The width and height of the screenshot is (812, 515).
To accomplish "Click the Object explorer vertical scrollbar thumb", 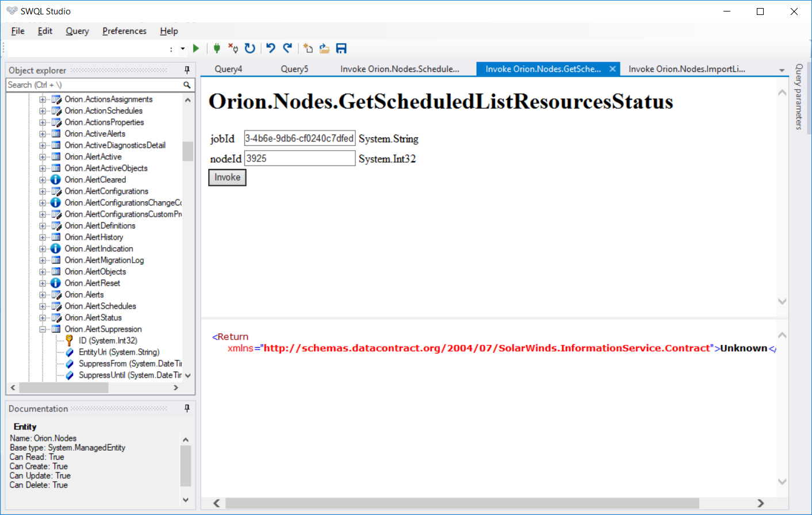I will tap(188, 151).
